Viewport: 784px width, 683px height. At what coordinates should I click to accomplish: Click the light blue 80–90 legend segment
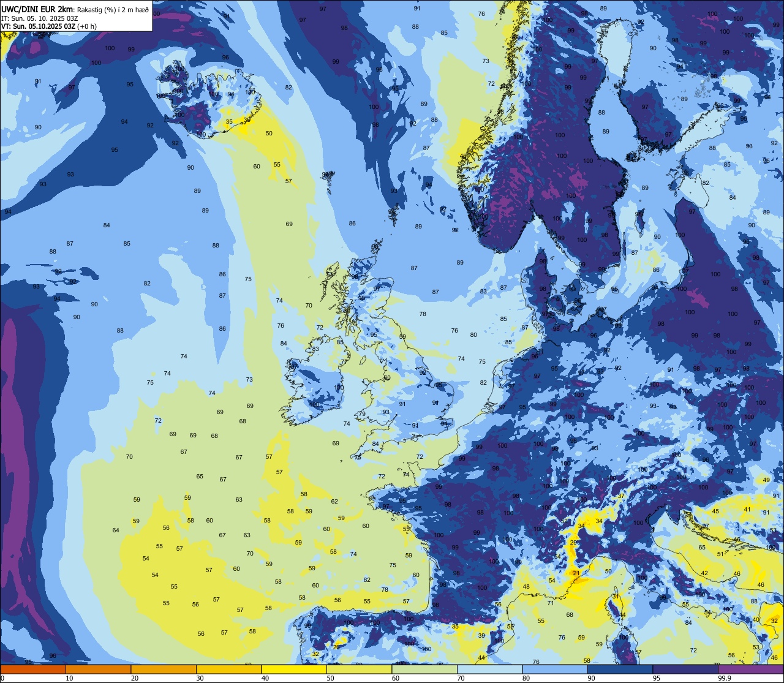click(555, 669)
